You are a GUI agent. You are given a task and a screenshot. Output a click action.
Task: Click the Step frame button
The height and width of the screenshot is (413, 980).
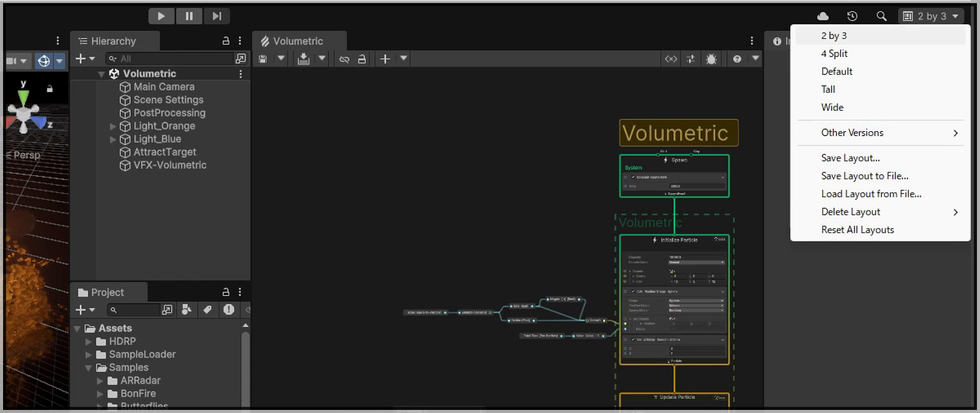point(216,16)
